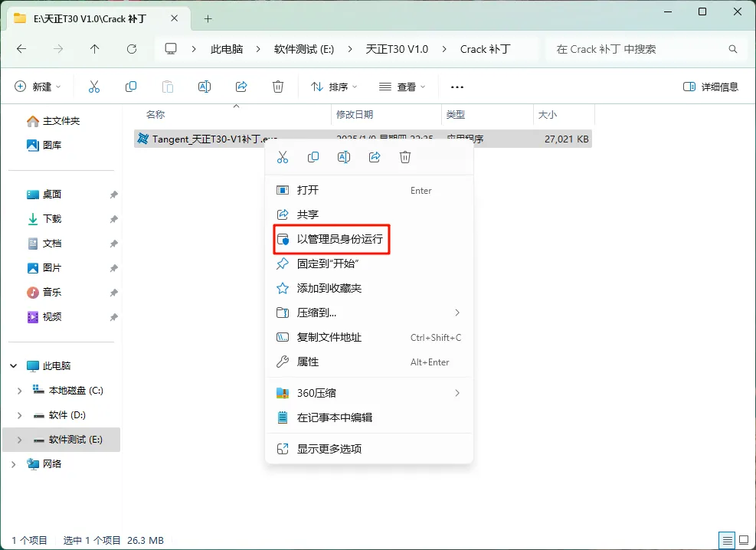Toggle the 详细信息 details pane
Screen dimensions: 756x550
pos(711,87)
